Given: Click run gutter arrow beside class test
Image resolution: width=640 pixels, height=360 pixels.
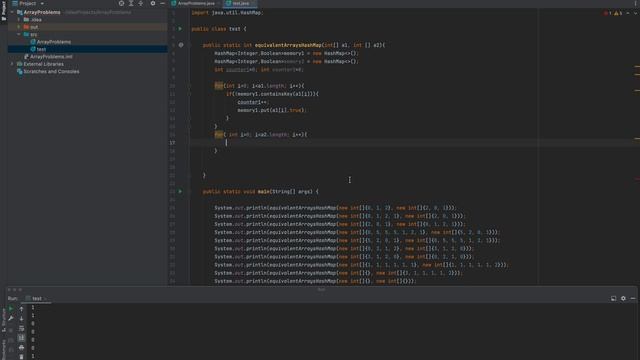Looking at the screenshot, I should [x=180, y=29].
